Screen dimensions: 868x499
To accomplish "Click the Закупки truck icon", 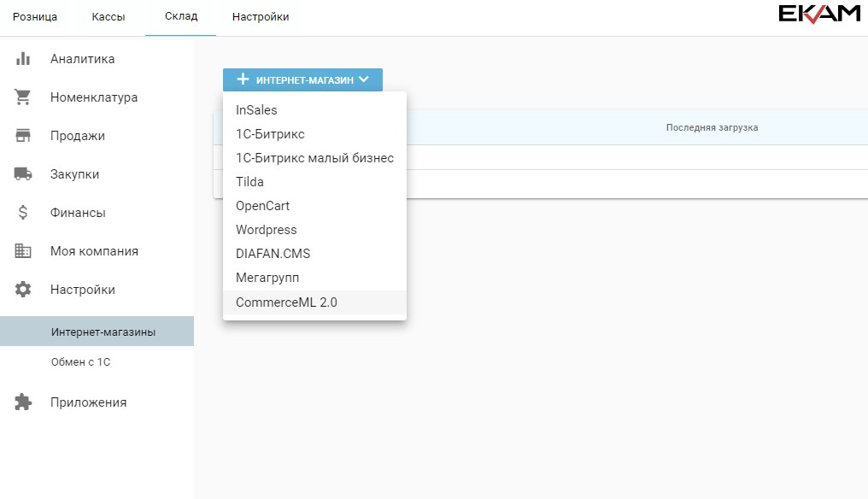I will tap(23, 174).
